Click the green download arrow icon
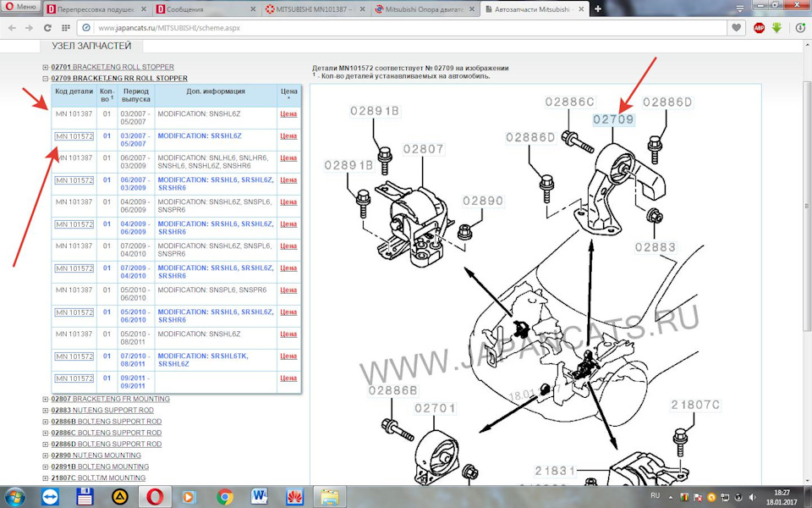The height and width of the screenshot is (508, 812). tap(776, 28)
